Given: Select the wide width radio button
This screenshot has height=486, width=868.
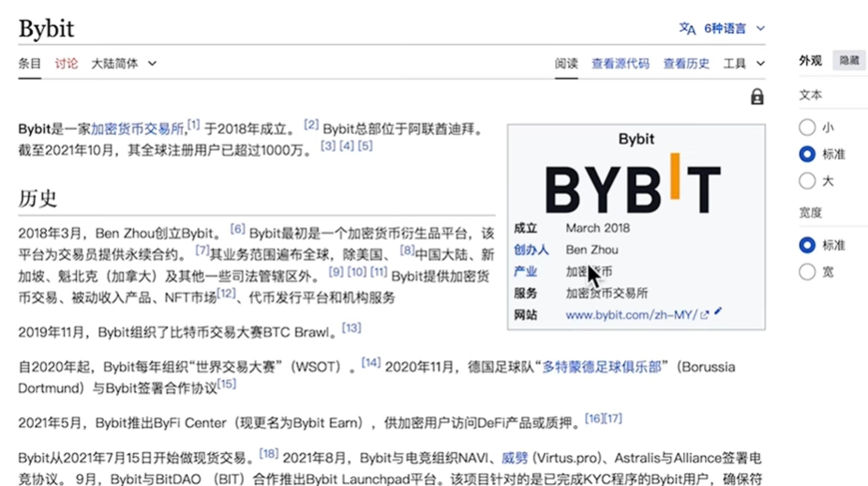Looking at the screenshot, I should pos(807,271).
